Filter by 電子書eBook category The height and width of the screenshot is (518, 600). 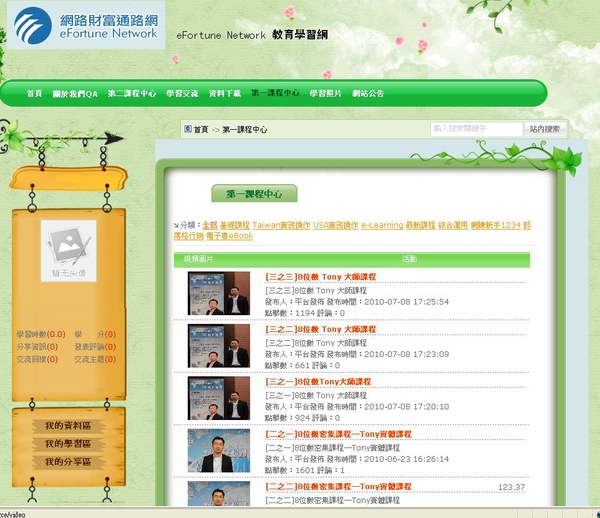point(230,236)
